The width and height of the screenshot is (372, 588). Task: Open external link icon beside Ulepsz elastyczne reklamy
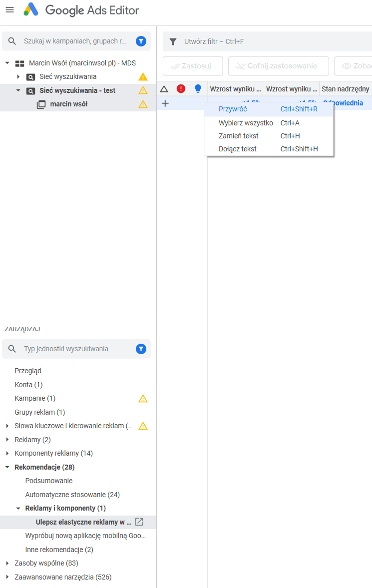(x=139, y=522)
